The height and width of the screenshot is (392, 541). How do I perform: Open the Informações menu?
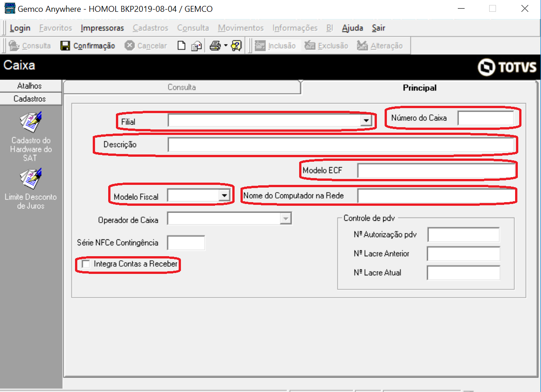point(295,28)
